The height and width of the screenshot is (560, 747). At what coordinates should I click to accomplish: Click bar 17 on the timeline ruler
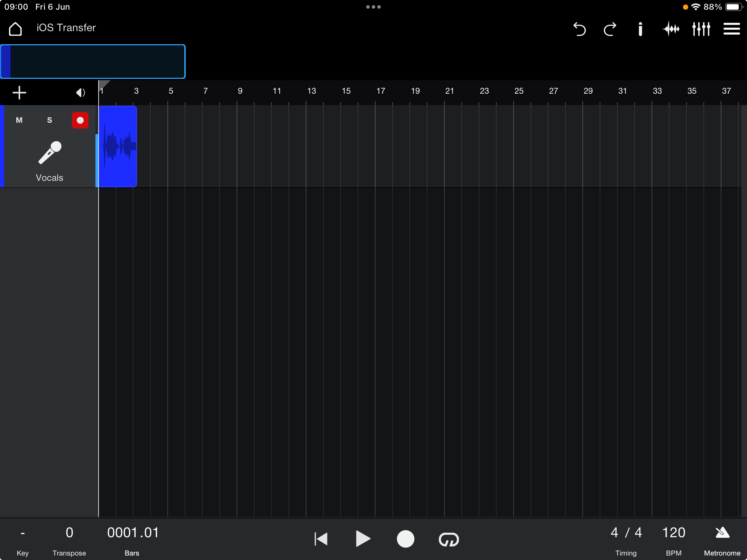380,91
